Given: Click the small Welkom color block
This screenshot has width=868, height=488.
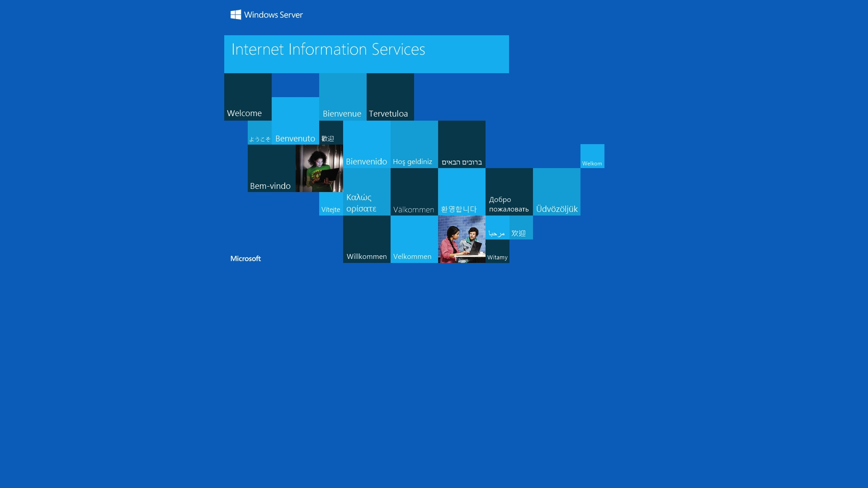Looking at the screenshot, I should (592, 155).
